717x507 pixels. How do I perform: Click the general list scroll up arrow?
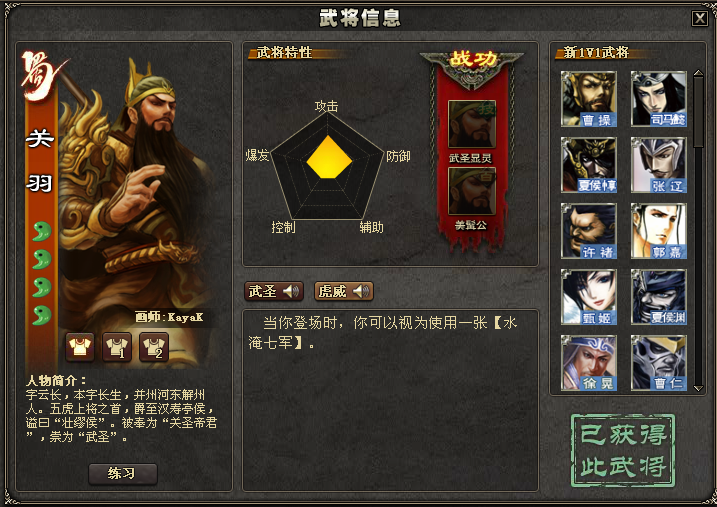698,73
